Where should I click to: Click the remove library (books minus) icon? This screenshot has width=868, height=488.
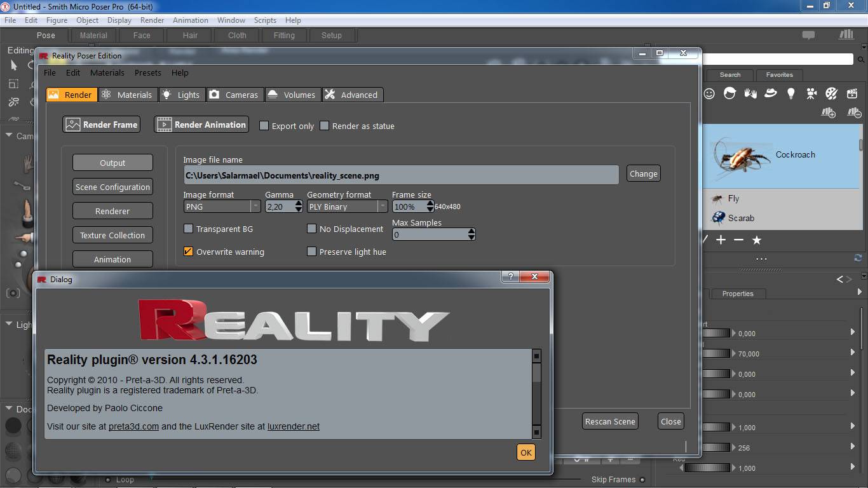click(x=854, y=112)
